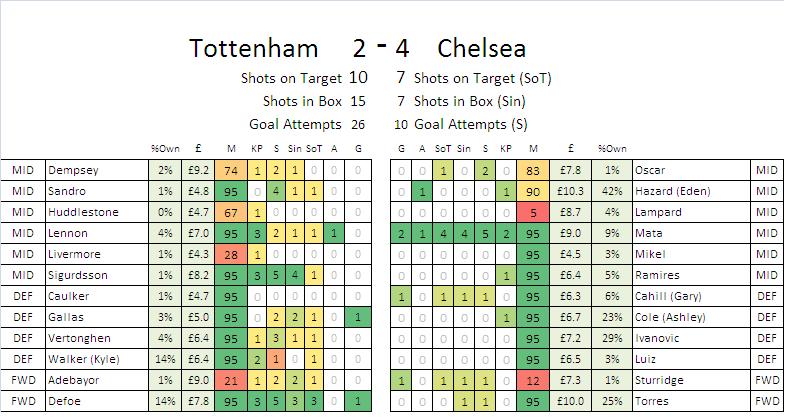This screenshot has height=420, width=787.
Task: Click Lennon's assist cell showing 1
Action: point(334,233)
